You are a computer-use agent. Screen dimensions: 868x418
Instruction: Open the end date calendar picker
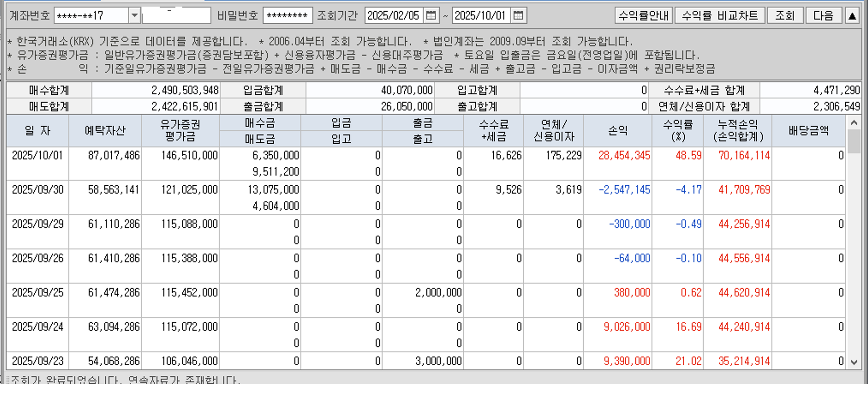[518, 15]
